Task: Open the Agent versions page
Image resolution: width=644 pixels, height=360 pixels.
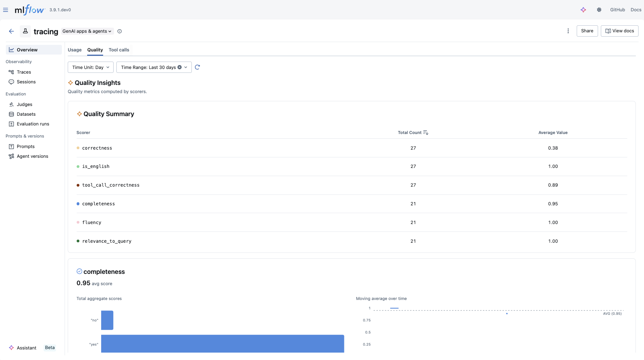Action: tap(32, 156)
